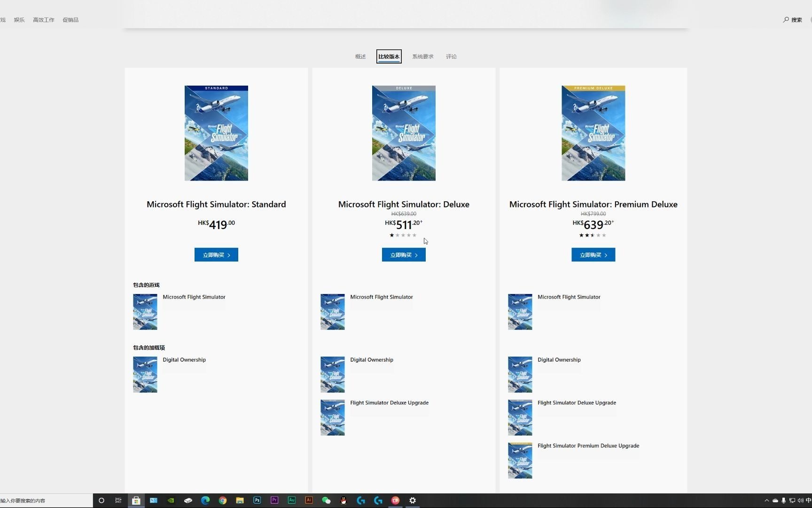The width and height of the screenshot is (812, 508).
Task: Open QQ penguin from the taskbar
Action: [x=344, y=500]
